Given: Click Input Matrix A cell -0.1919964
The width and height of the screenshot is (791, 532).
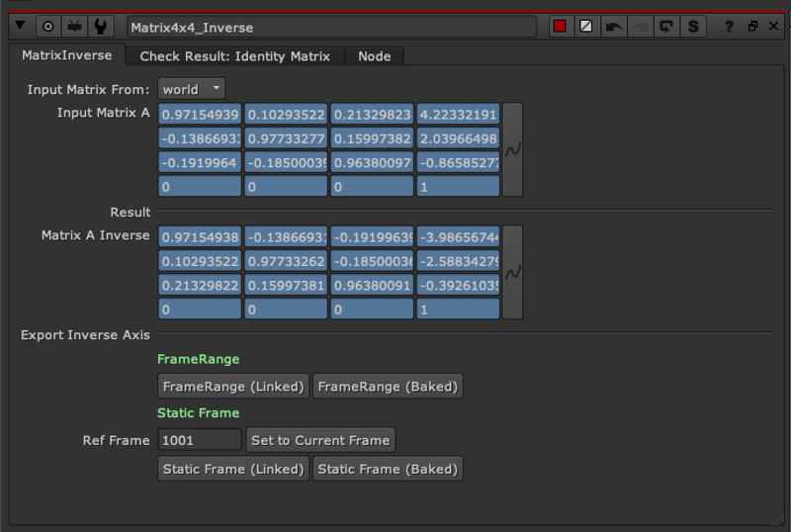Looking at the screenshot, I should pyautogui.click(x=200, y=162).
